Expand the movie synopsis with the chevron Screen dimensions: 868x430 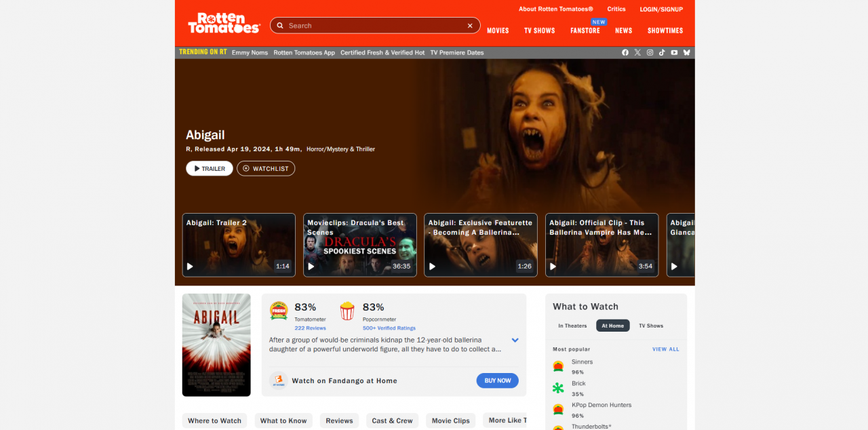[x=515, y=340]
